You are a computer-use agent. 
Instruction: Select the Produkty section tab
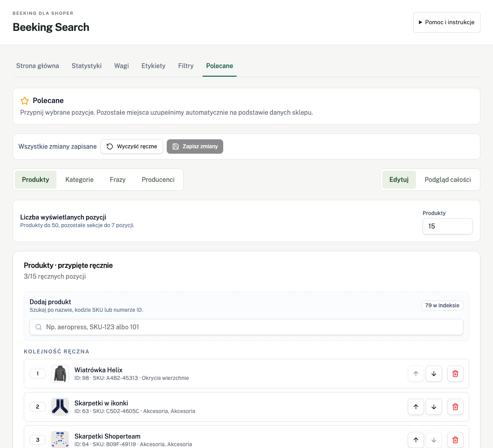point(35,180)
